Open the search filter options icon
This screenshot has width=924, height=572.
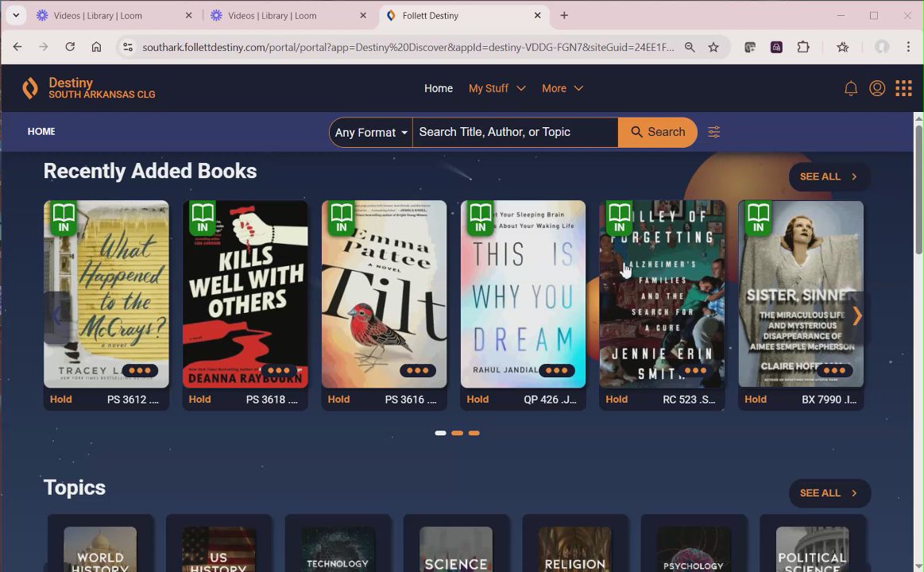pos(713,132)
